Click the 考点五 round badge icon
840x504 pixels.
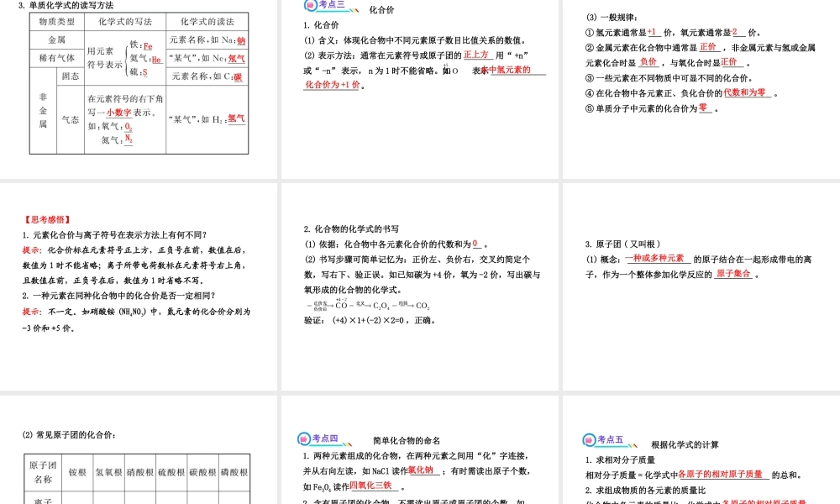coord(589,439)
